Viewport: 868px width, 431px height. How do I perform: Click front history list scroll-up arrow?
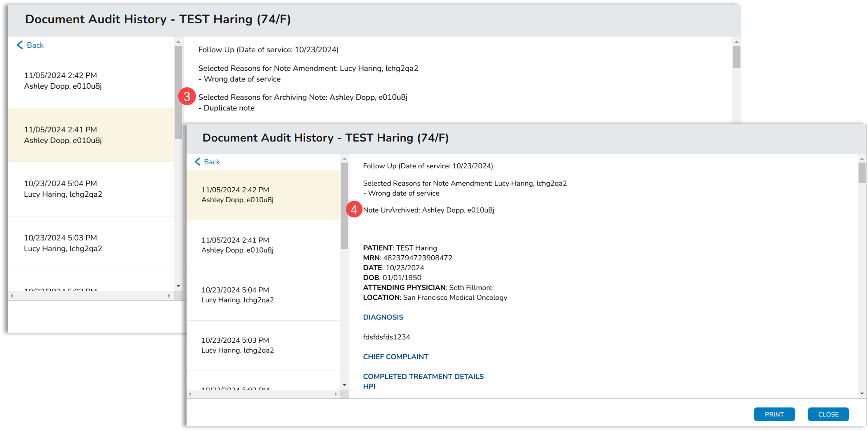[344, 159]
